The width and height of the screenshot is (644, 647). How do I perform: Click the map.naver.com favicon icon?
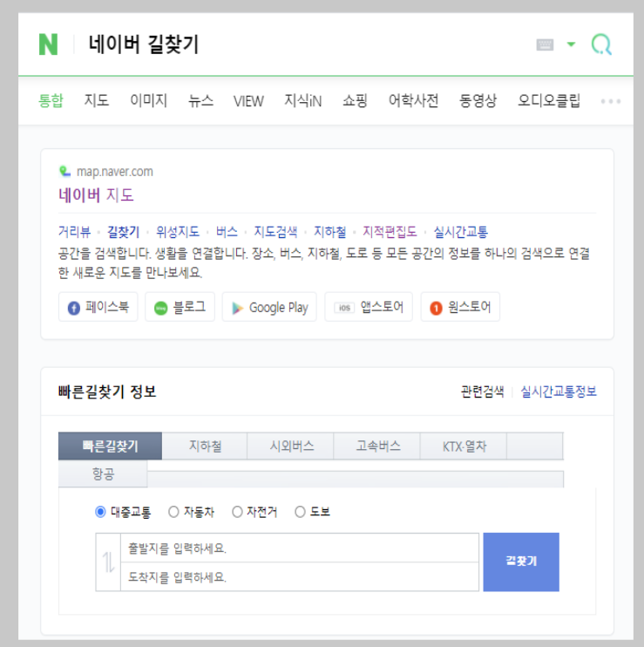point(64,171)
